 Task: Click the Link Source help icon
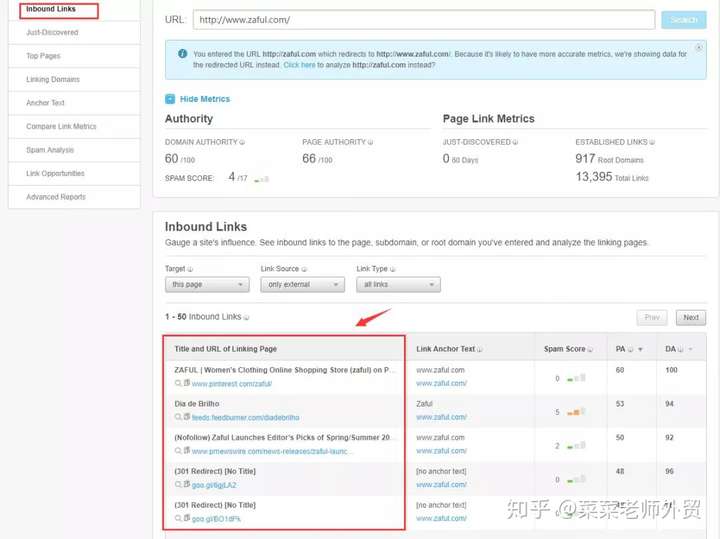(x=304, y=269)
